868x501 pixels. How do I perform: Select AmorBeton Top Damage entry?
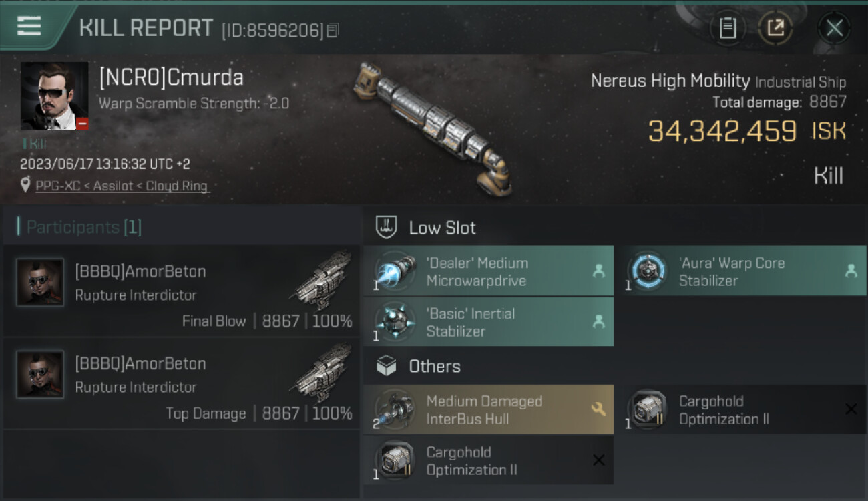tap(181, 383)
